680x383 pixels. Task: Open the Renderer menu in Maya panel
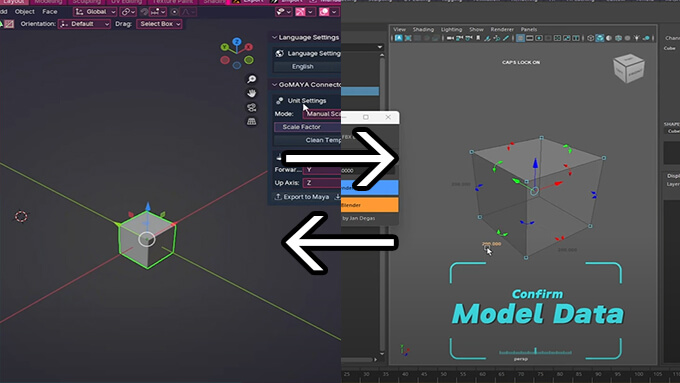[502, 29]
